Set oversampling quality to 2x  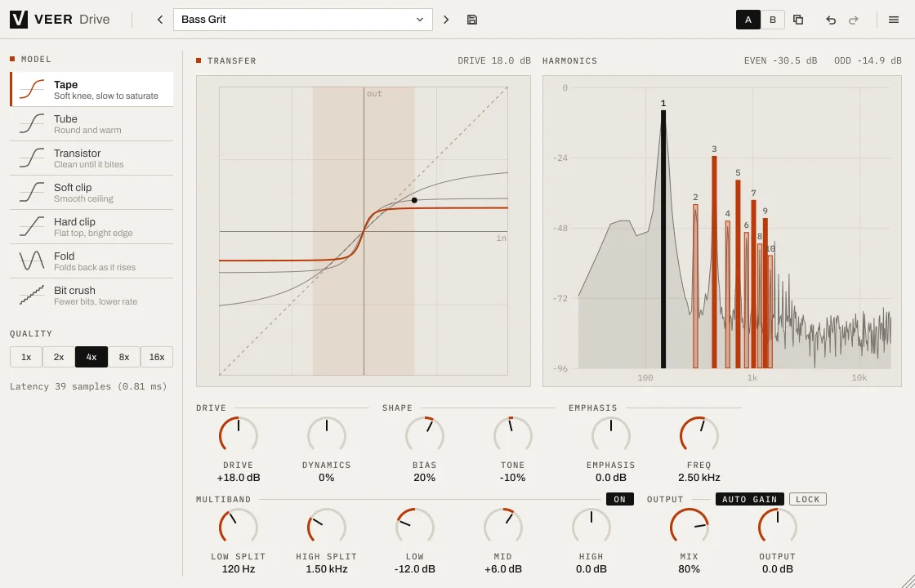pos(59,357)
